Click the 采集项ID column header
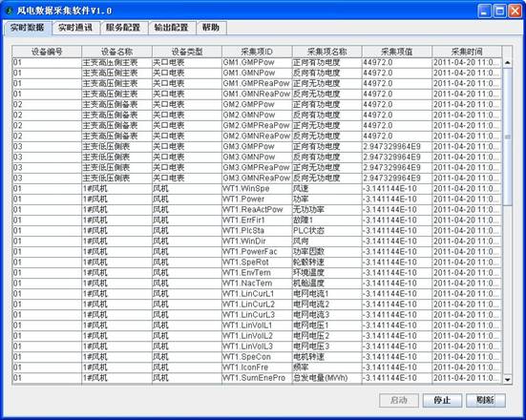This screenshot has height=420, width=526. tap(257, 52)
